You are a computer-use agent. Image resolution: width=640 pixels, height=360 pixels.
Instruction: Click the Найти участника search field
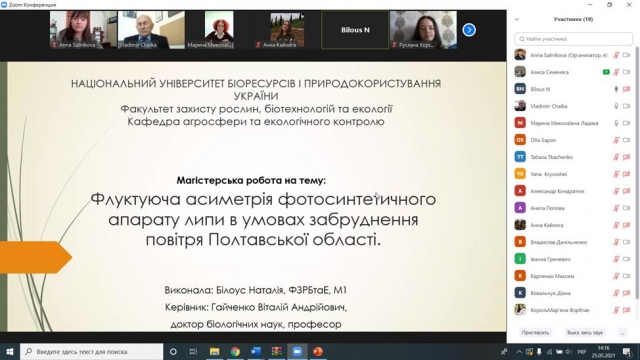[573, 39]
